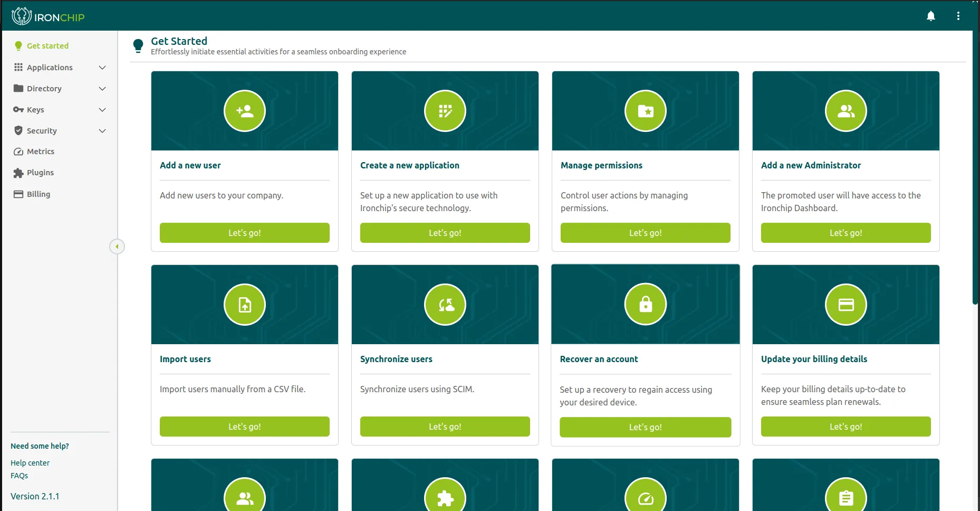This screenshot has width=980, height=511.
Task: Expand the Directory chevron
Action: tap(102, 89)
